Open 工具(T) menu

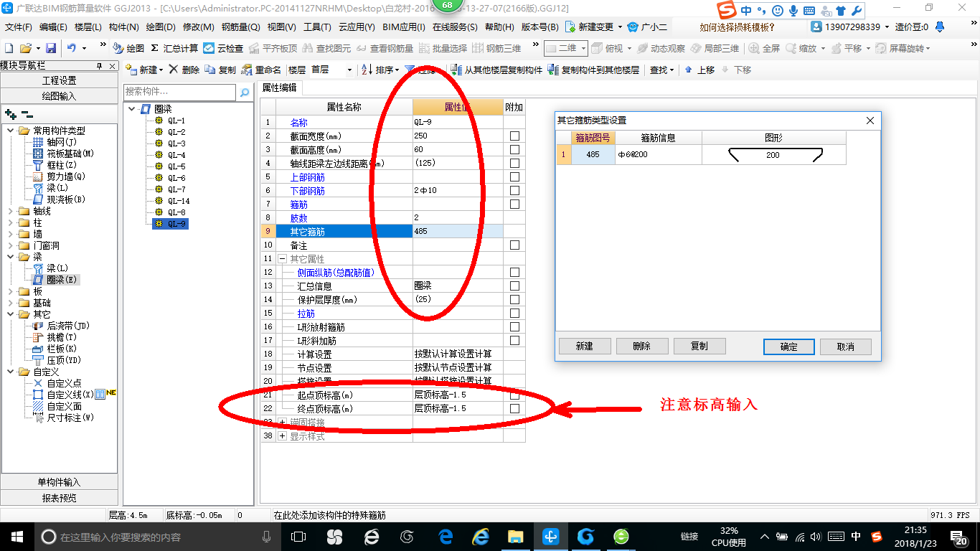[x=317, y=27]
